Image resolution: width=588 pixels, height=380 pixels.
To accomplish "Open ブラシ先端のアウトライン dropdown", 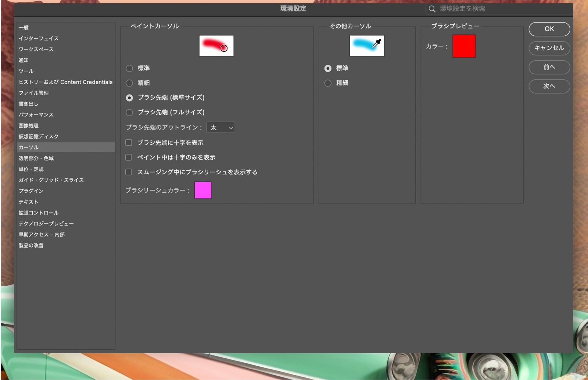I will 220,127.
